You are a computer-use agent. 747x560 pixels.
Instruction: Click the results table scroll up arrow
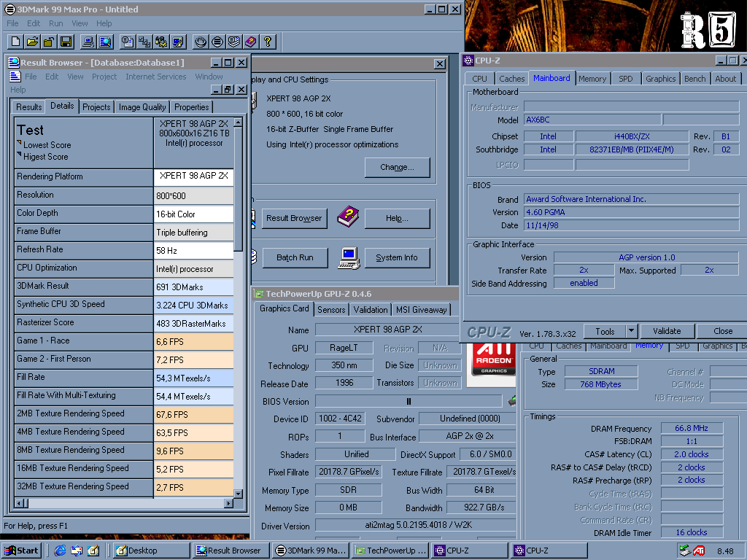click(239, 122)
